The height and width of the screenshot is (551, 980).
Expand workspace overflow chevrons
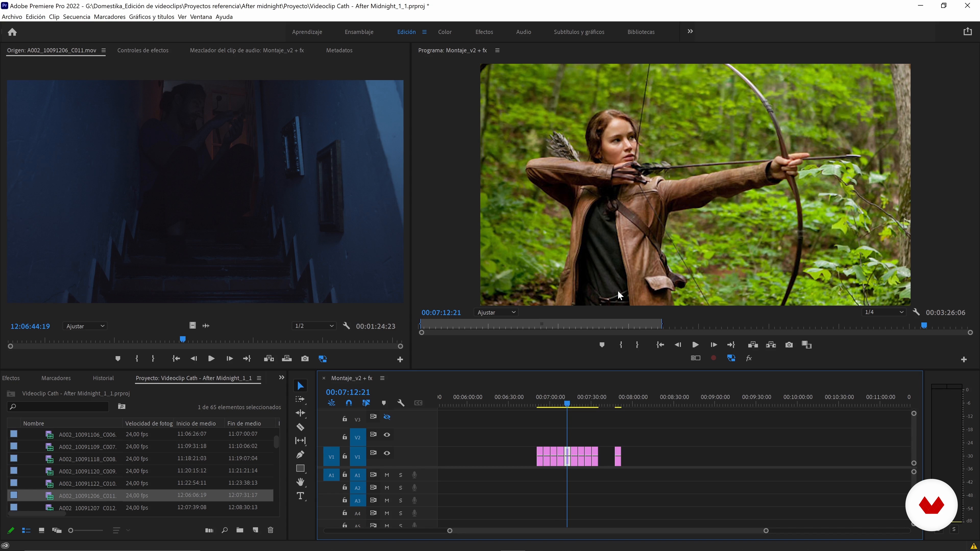tap(690, 31)
